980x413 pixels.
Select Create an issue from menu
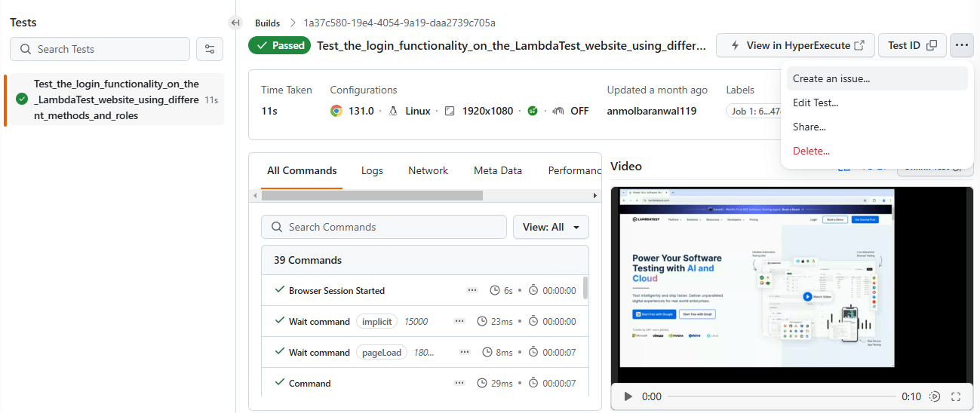(x=877, y=78)
